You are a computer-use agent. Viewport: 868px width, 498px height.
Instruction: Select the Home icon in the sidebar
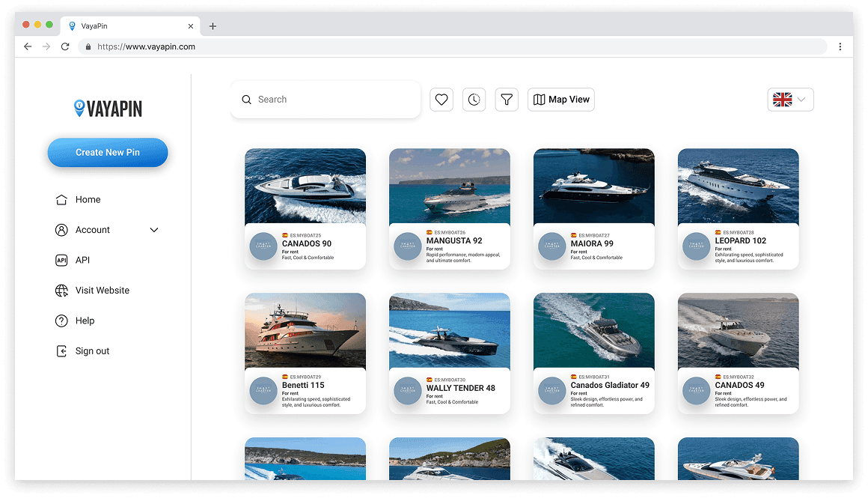[61, 199]
